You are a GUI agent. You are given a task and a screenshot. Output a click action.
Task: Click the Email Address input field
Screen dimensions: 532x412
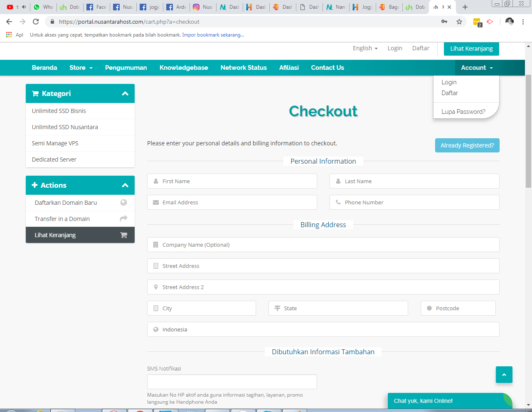(232, 202)
